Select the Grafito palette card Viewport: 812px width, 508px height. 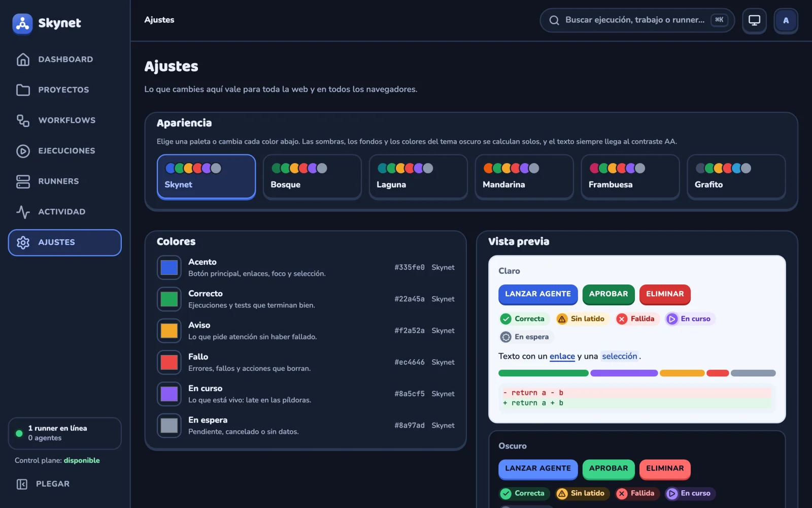point(736,177)
